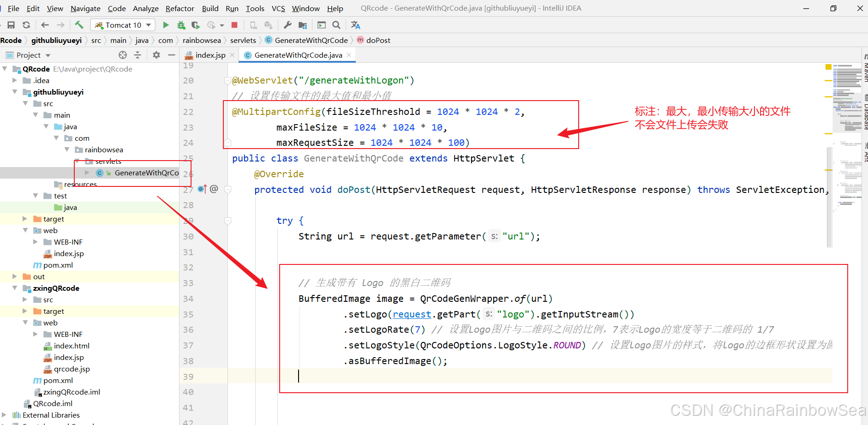Locate current file in Project tree
868x425 pixels.
[123, 55]
